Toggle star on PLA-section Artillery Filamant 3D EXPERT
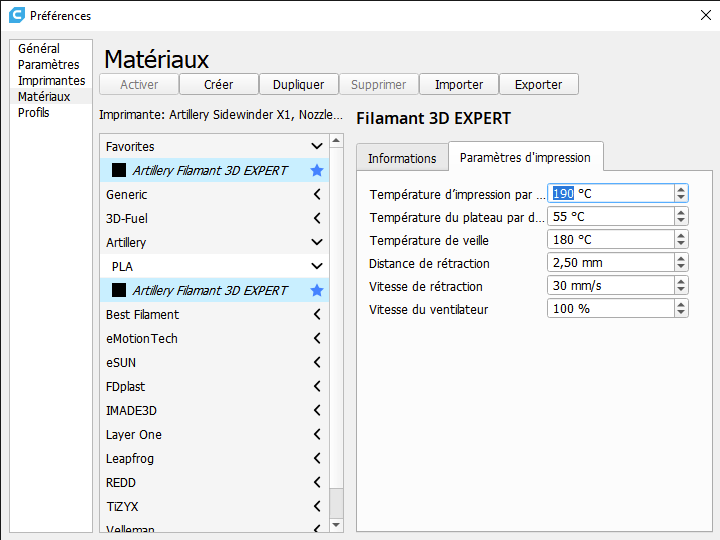Image resolution: width=720 pixels, height=540 pixels. pyautogui.click(x=317, y=290)
